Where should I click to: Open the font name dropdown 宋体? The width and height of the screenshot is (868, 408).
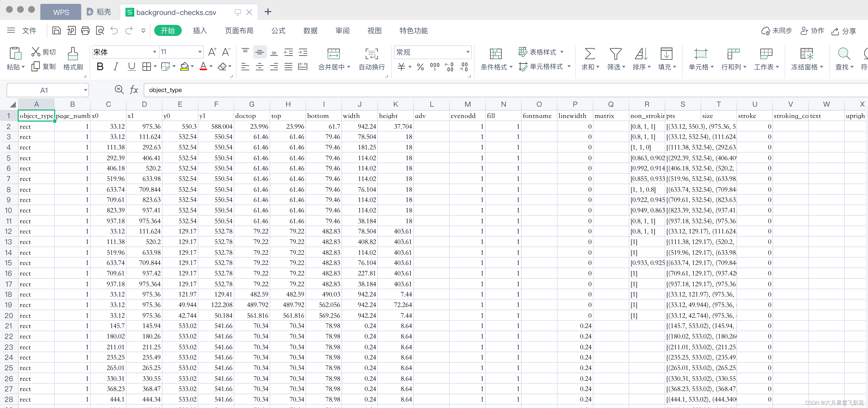[x=154, y=52]
